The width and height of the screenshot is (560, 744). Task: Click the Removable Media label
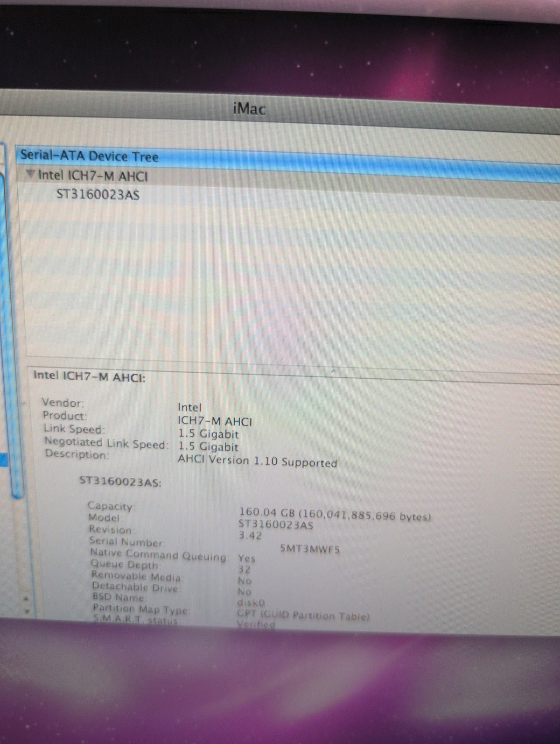click(136, 576)
